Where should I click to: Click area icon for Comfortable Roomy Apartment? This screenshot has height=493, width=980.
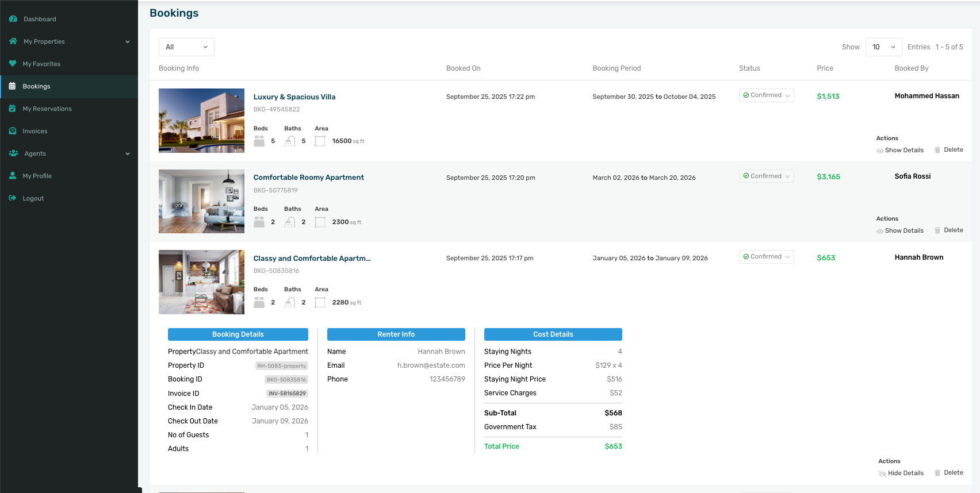pos(320,222)
